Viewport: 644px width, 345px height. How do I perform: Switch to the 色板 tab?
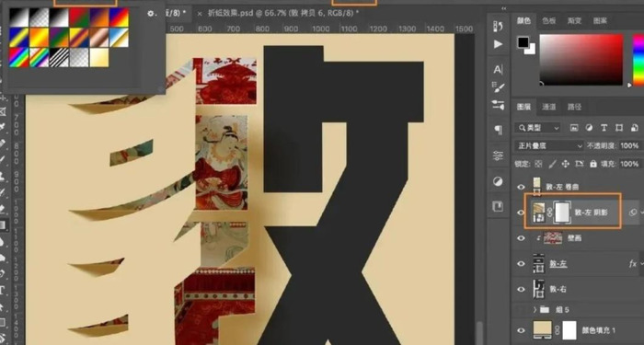(x=549, y=20)
